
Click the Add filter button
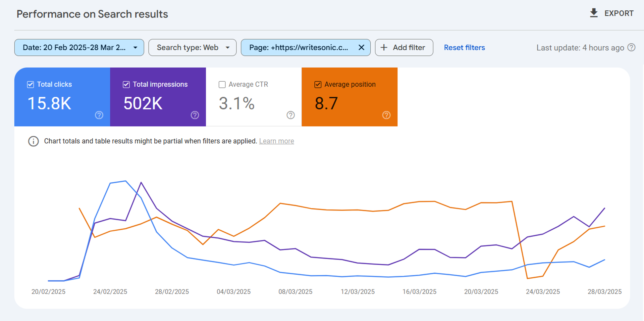pyautogui.click(x=404, y=47)
